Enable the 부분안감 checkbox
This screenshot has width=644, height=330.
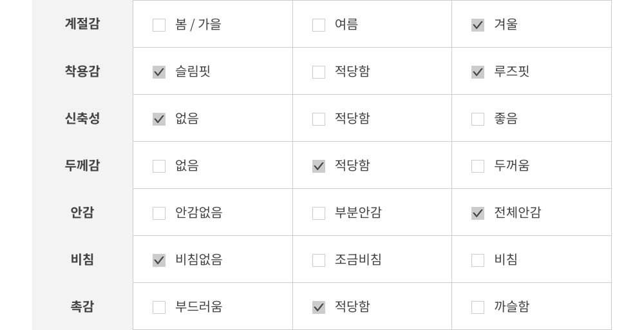[319, 213]
